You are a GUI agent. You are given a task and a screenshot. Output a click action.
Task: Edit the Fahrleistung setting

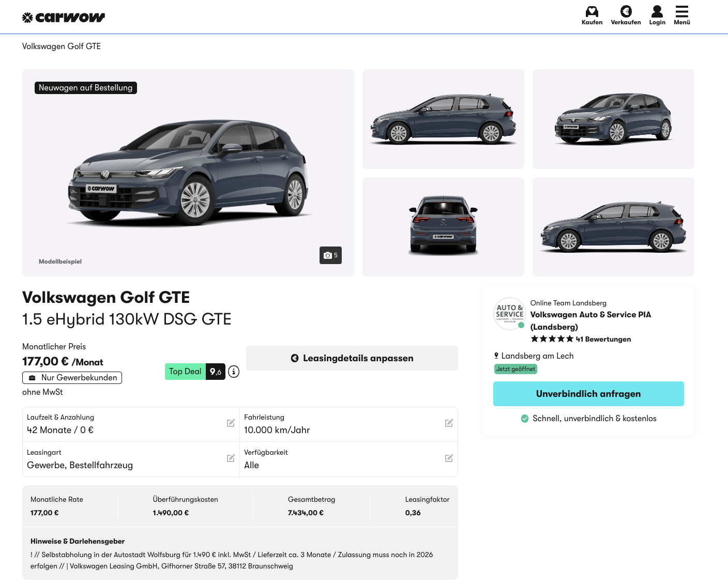[449, 423]
